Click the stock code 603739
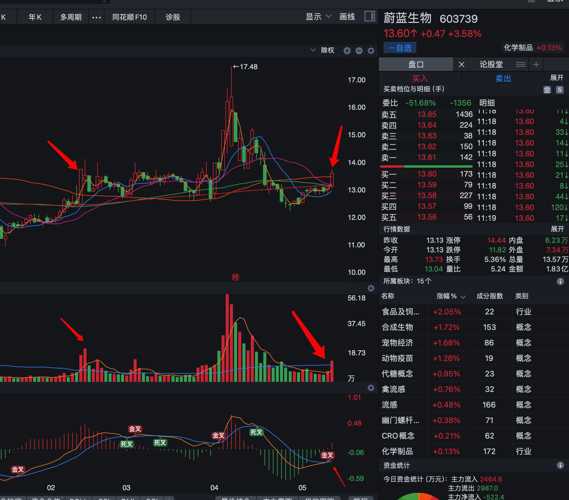 pos(459,19)
